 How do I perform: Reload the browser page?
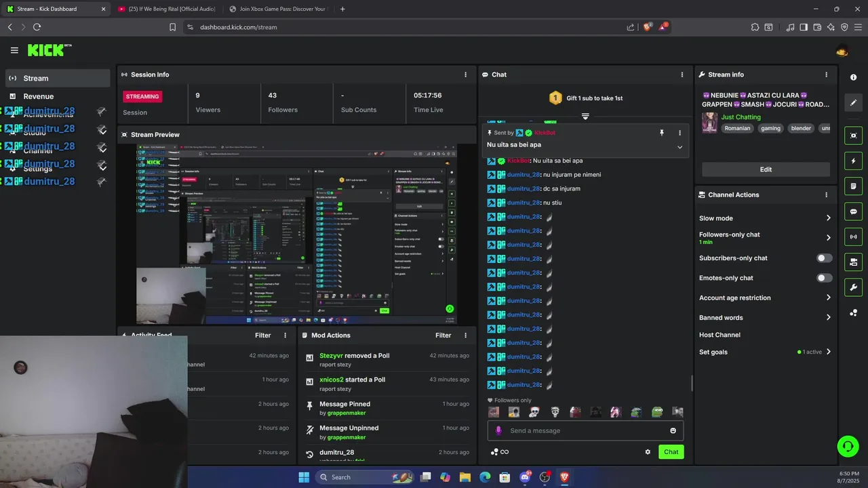(x=37, y=27)
